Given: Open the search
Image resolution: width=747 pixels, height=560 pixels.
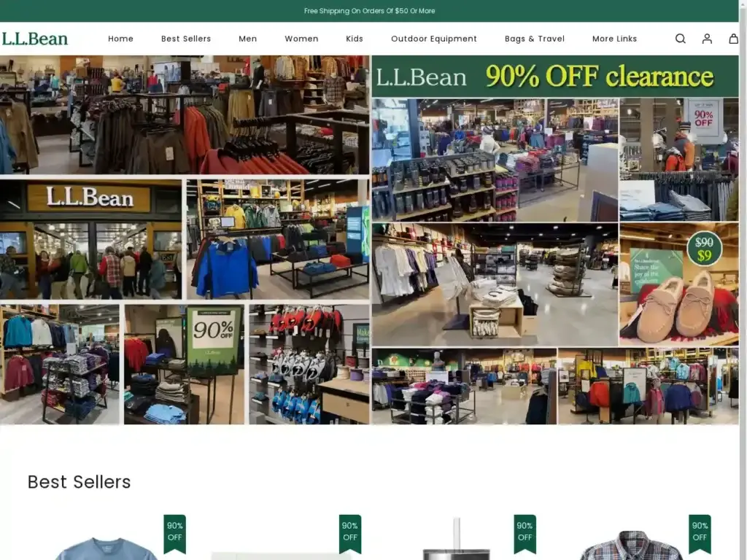Looking at the screenshot, I should [680, 39].
